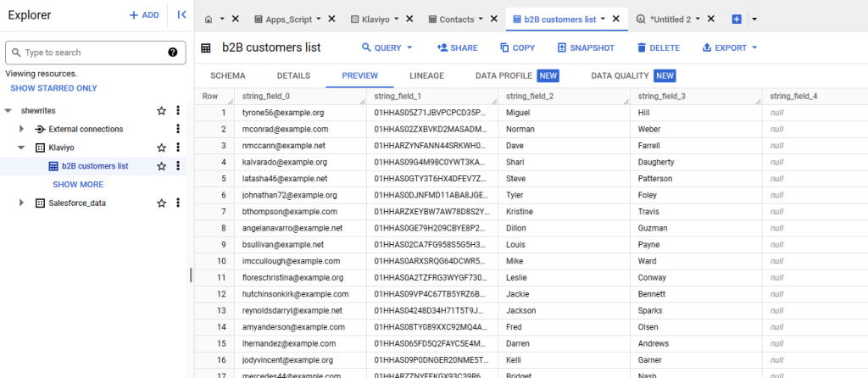Click the QUERY button
The width and height of the screenshot is (868, 378).
click(387, 48)
